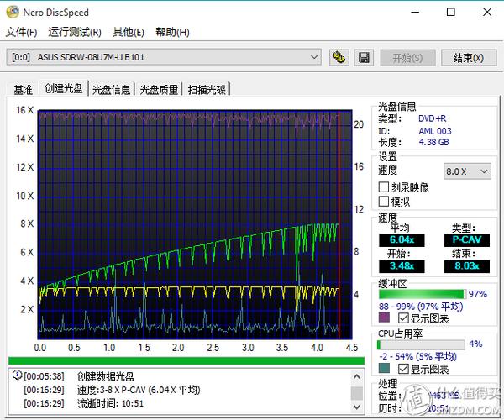Switch to the 光盘质量 tab

coord(159,89)
